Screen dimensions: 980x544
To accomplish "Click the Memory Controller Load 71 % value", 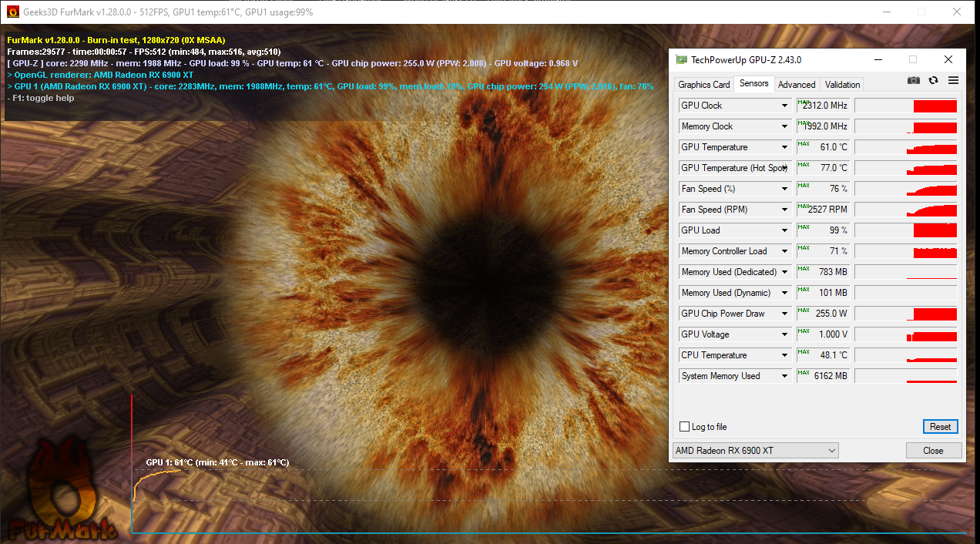I will pos(824,251).
